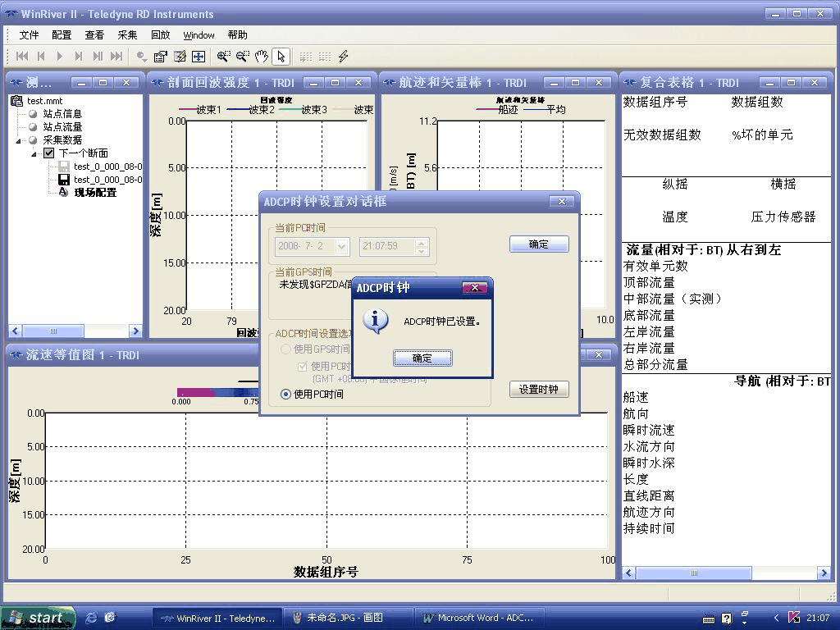
Task: Click the First Ensemble rewind icon
Action: [22, 57]
